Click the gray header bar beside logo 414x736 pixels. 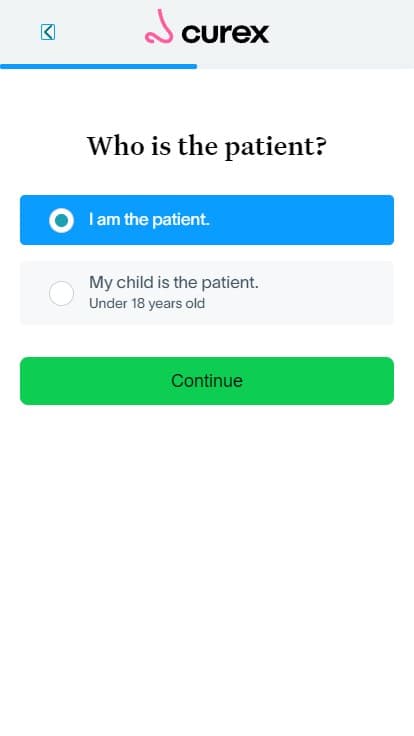coord(343,32)
